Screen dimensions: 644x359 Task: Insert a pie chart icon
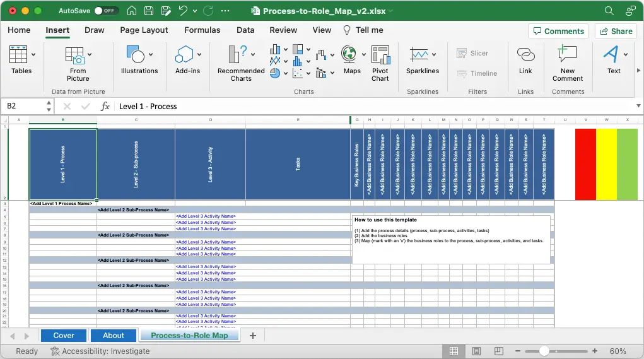tap(275, 73)
